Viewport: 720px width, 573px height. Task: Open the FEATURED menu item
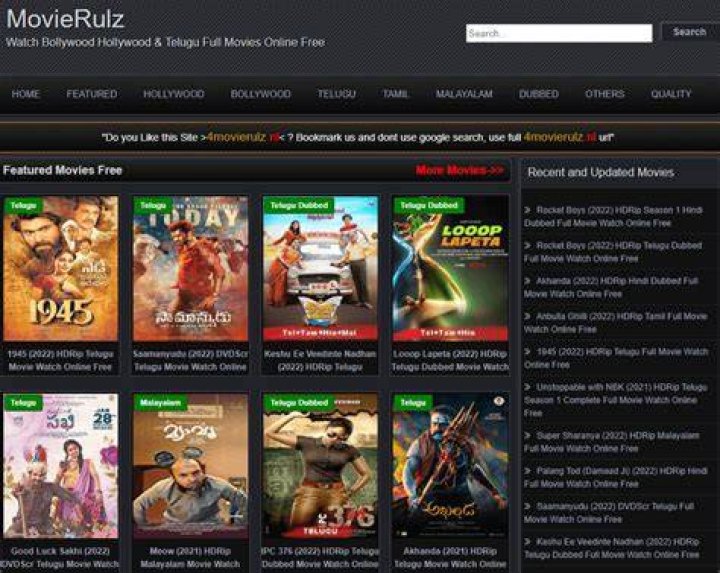coord(92,94)
